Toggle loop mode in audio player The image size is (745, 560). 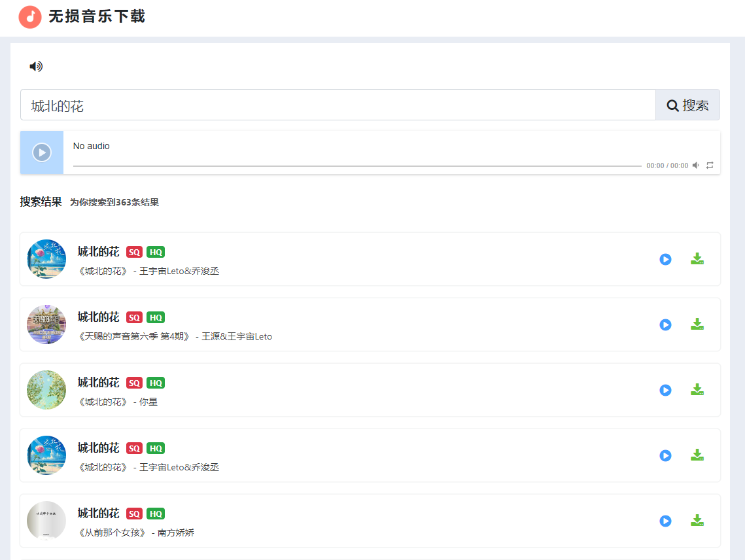pos(710,166)
